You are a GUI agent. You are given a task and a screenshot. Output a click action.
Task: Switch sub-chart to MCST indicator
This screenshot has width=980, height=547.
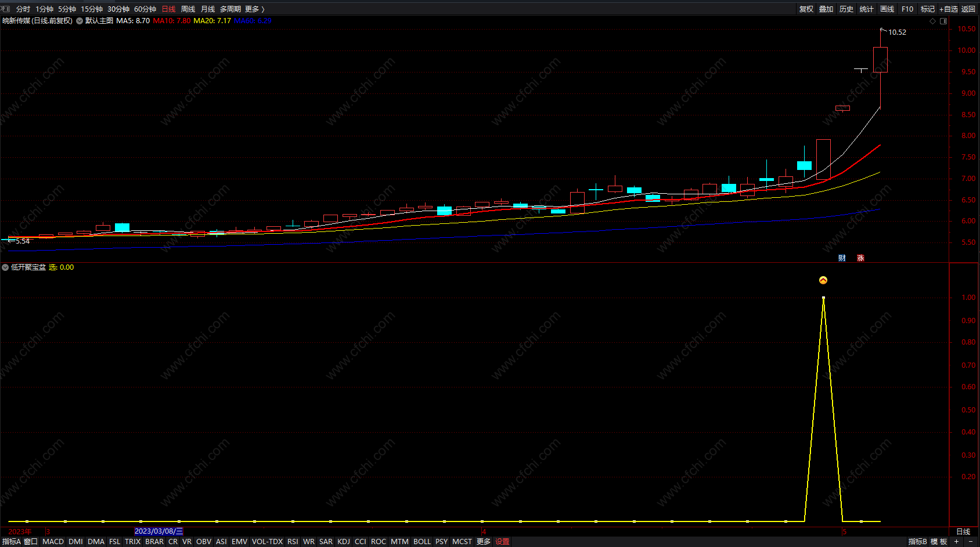[462, 542]
